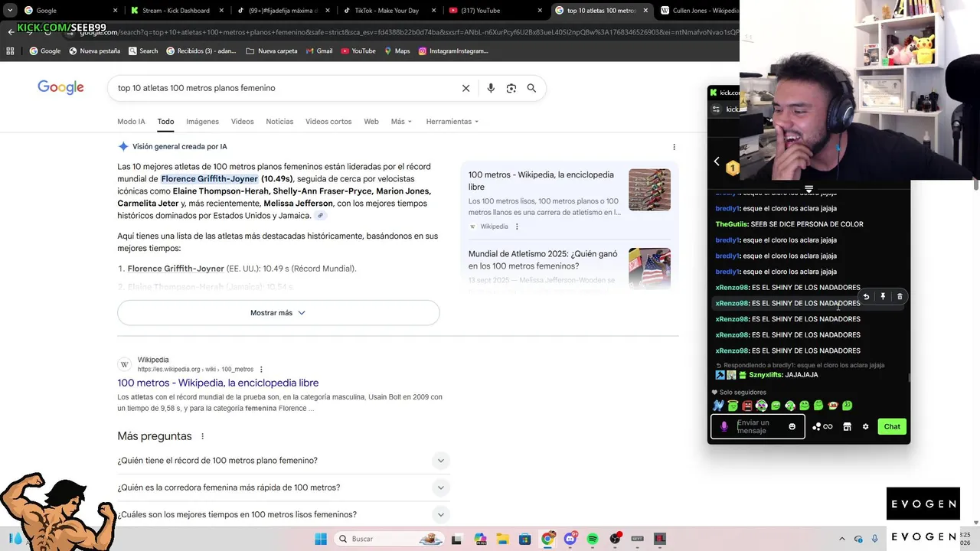This screenshot has width=980, height=551.
Task: Open the Herramientas dropdown
Action: pyautogui.click(x=452, y=122)
